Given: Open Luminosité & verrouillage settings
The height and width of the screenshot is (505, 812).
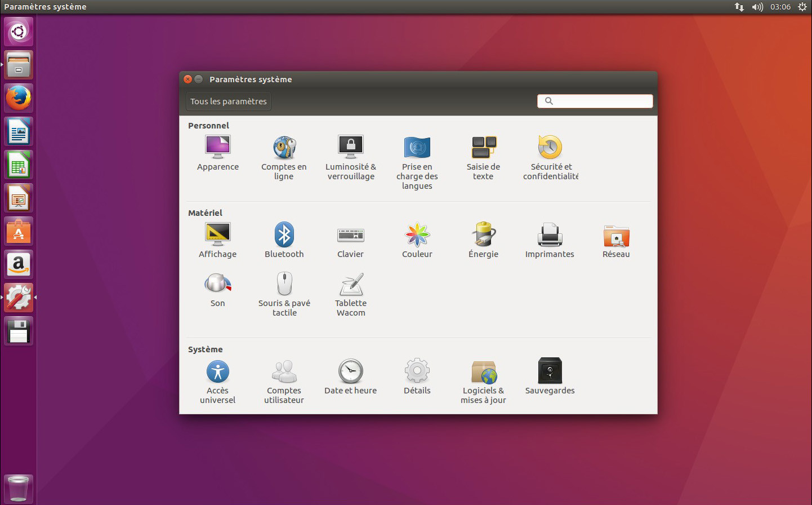Looking at the screenshot, I should coord(351,158).
